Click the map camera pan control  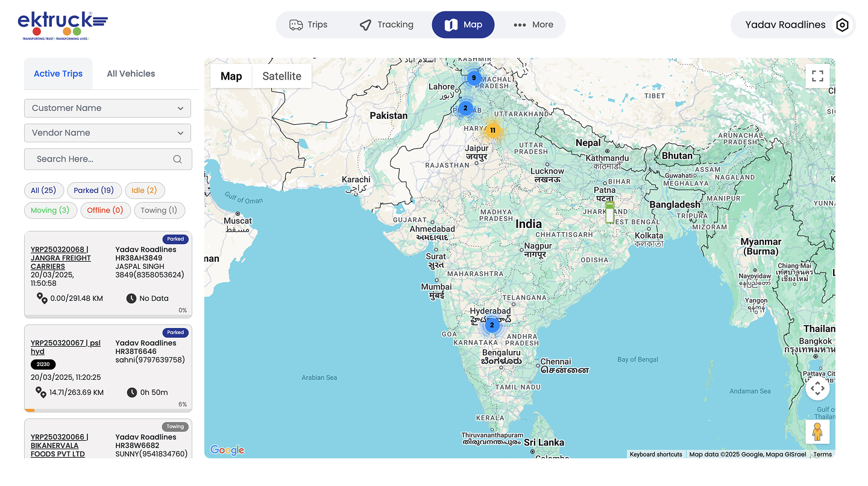[817, 388]
